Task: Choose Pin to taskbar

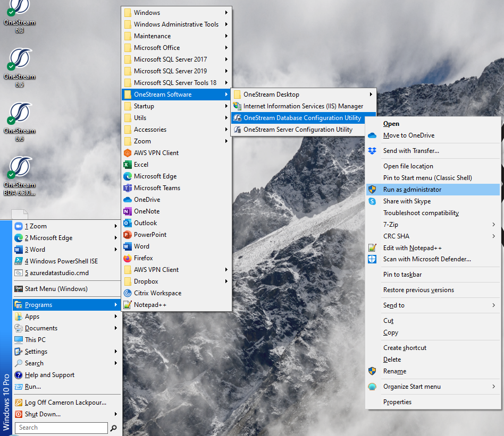Action: point(433,275)
